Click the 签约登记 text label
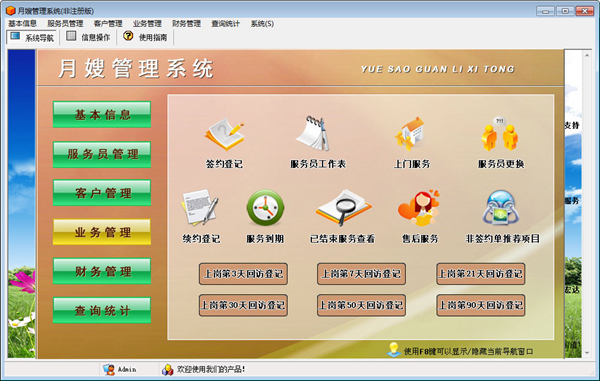Image resolution: width=600 pixels, height=381 pixels. (224, 164)
